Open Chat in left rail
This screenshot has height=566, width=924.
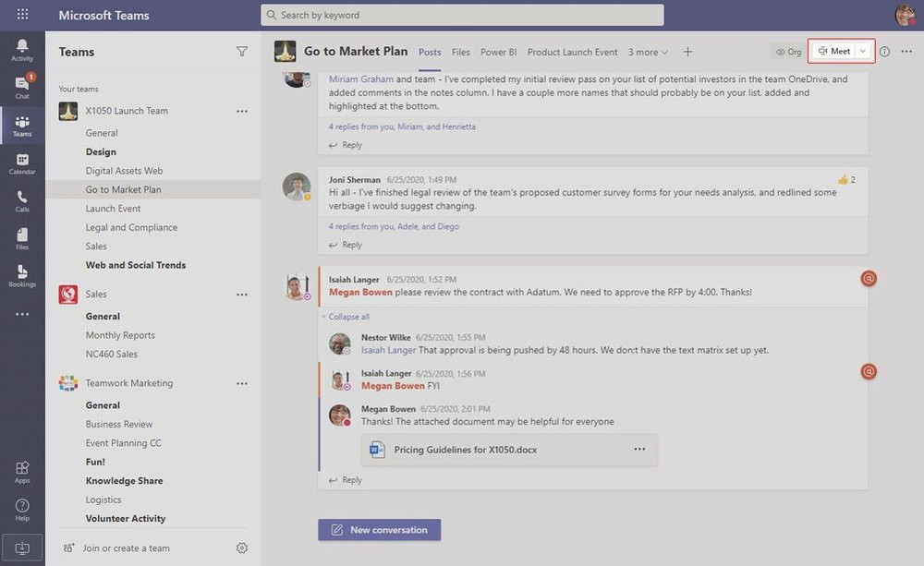click(x=22, y=88)
